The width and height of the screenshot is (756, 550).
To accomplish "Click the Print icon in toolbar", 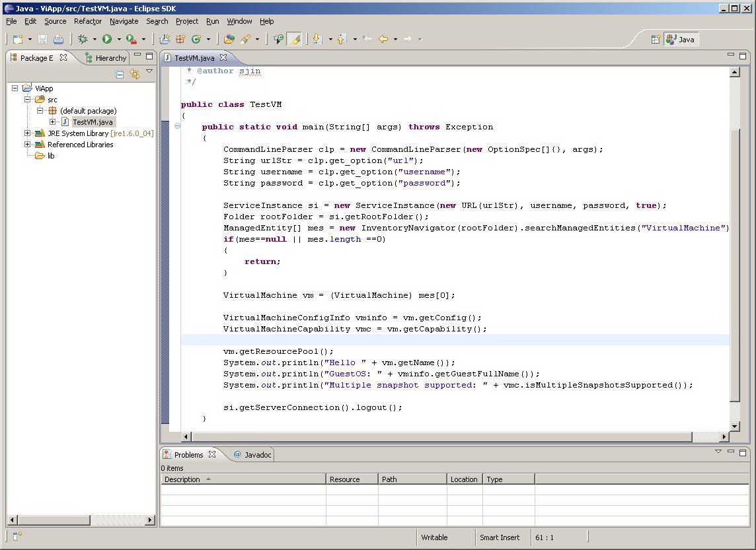I will point(58,39).
